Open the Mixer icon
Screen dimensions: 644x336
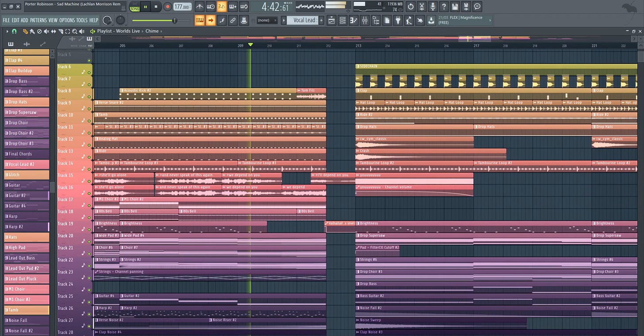(x=365, y=20)
